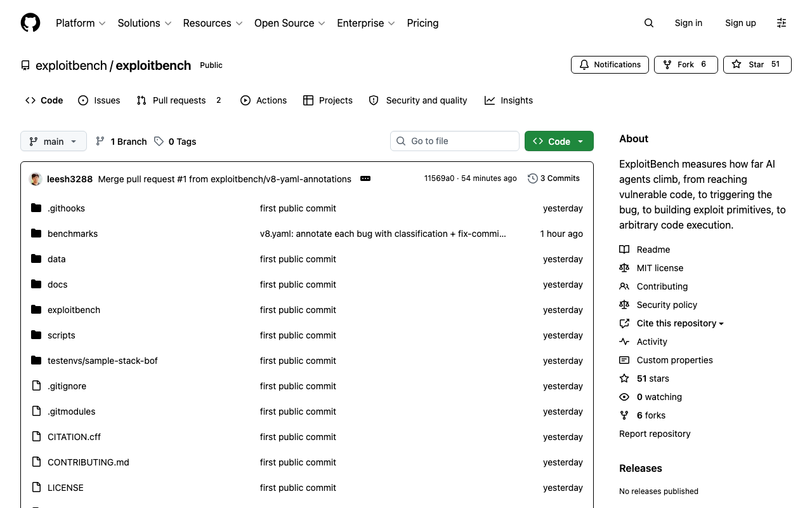Click the eye icon beside 0 watching
Image resolution: width=812 pixels, height=508 pixels.
[624, 397]
